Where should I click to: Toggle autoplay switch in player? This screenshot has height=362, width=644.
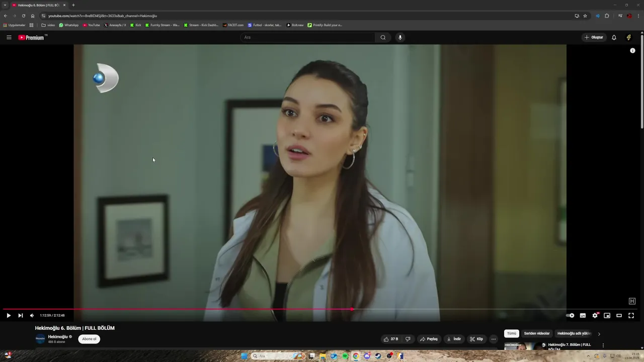click(x=570, y=315)
